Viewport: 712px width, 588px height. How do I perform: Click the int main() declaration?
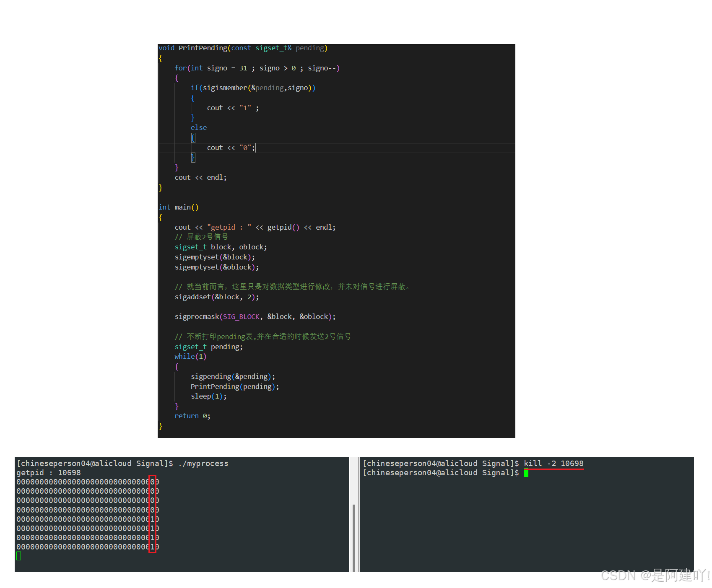click(179, 207)
